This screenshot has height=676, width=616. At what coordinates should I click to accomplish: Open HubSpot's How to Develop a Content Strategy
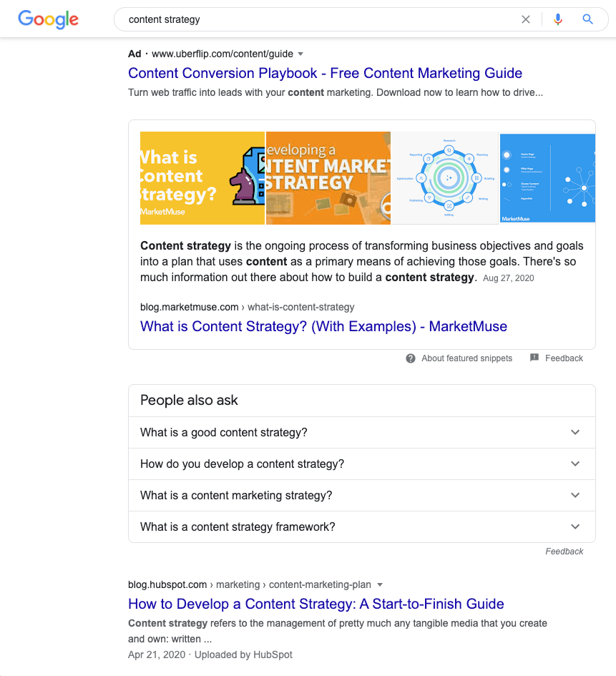pyautogui.click(x=316, y=604)
